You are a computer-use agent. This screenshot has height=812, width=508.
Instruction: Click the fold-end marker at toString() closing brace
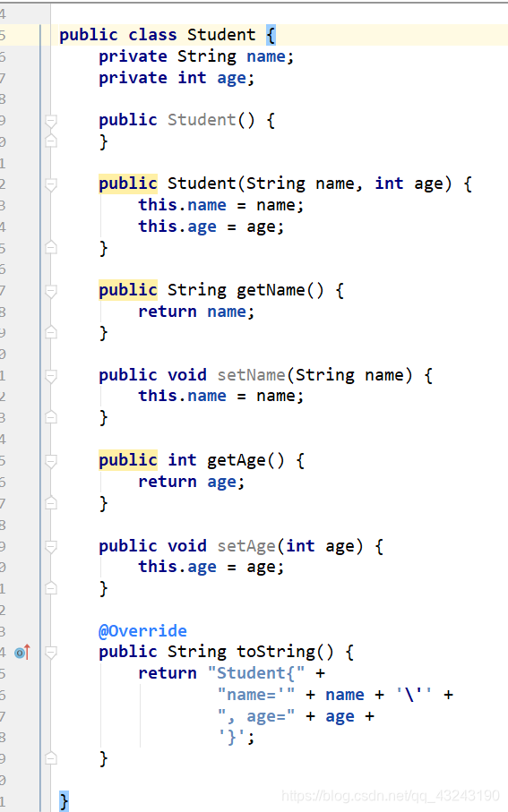click(51, 758)
